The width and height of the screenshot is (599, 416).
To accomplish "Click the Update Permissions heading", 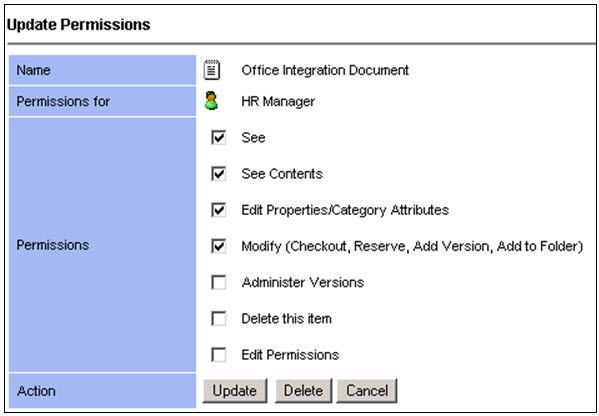I will [x=79, y=24].
